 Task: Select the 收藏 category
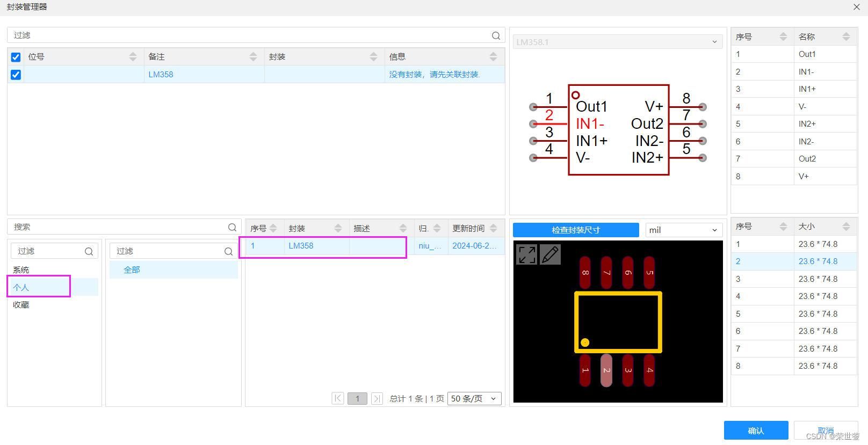tap(21, 305)
